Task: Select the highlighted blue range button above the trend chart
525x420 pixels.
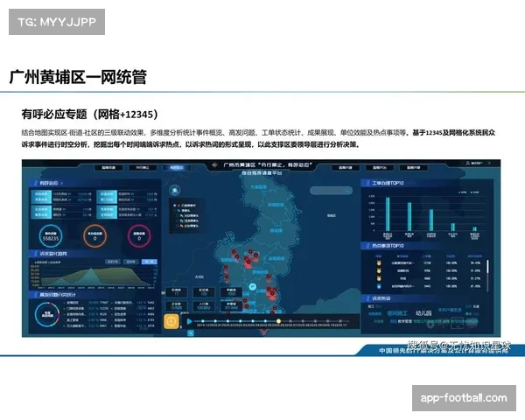Action: [x=150, y=262]
